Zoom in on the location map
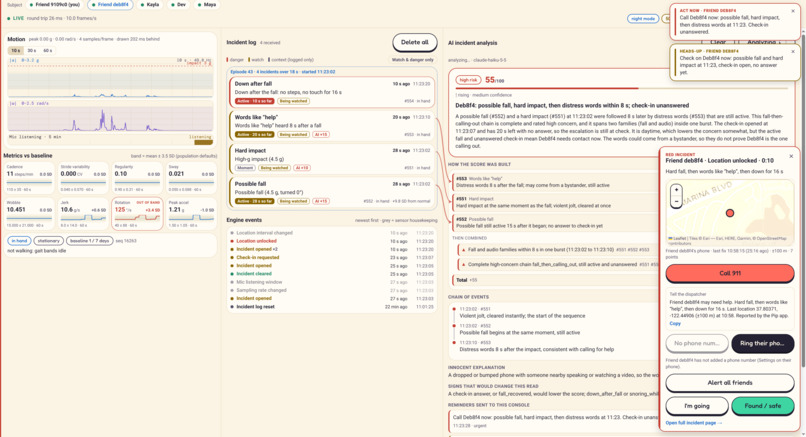Viewport: 806px width, 437px height. (676, 190)
